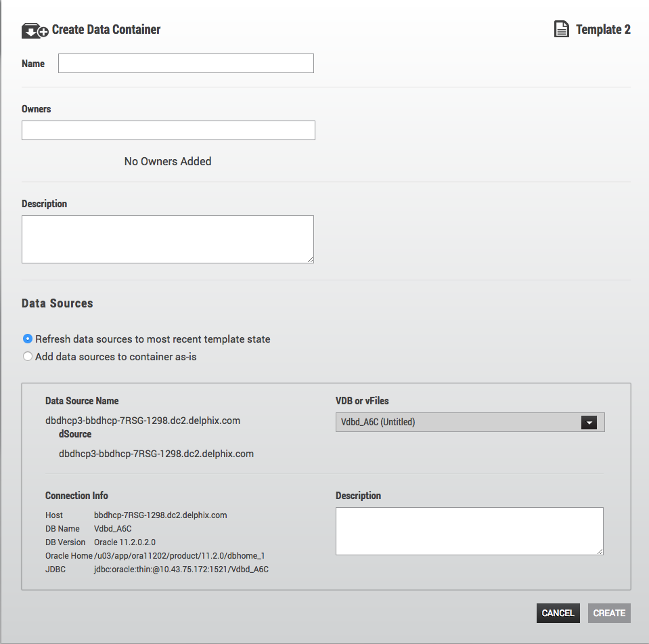The width and height of the screenshot is (649, 644).
Task: Click the Template 2 label
Action: point(603,30)
